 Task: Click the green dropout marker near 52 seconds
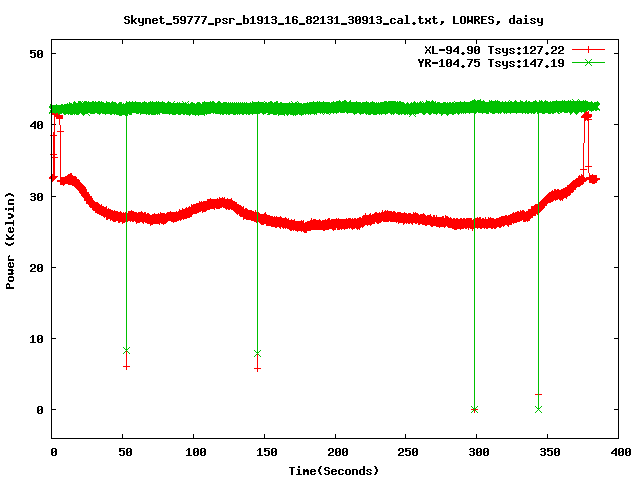[127, 350]
